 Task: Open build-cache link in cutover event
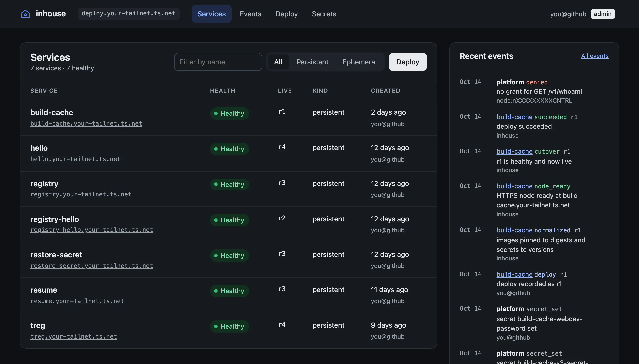[x=514, y=152]
